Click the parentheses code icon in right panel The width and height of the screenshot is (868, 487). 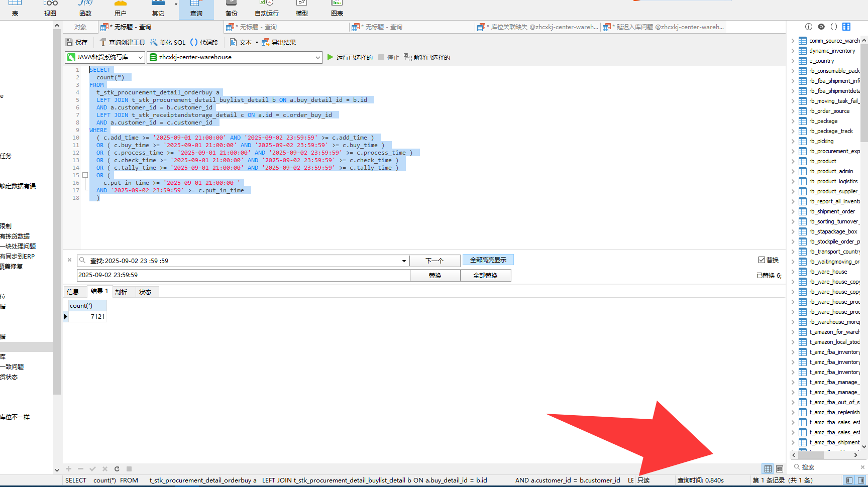click(x=834, y=27)
